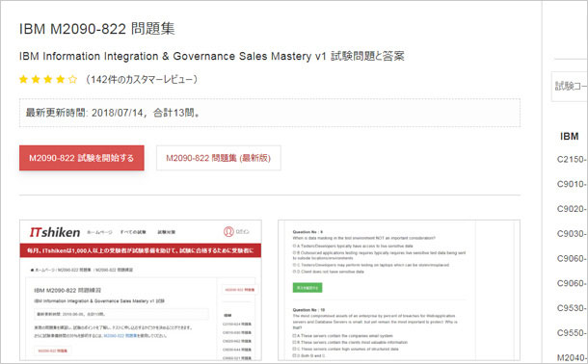
Task: Focus the 試験コード search field in sidebar
Action: [570, 86]
